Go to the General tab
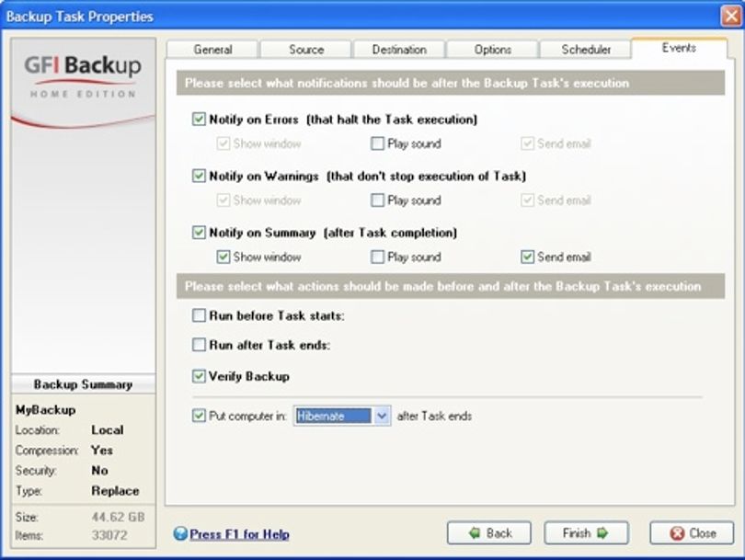Image resolution: width=745 pixels, height=560 pixels. pyautogui.click(x=212, y=50)
